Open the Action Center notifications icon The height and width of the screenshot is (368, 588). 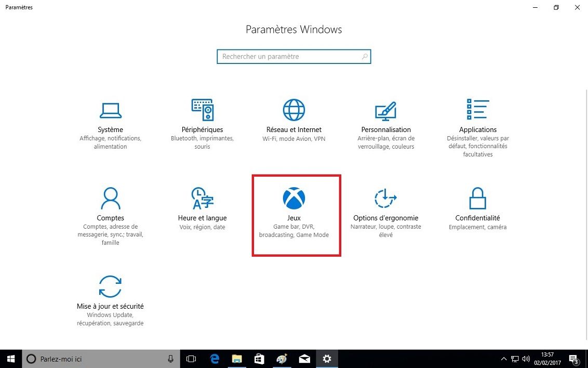coord(574,359)
